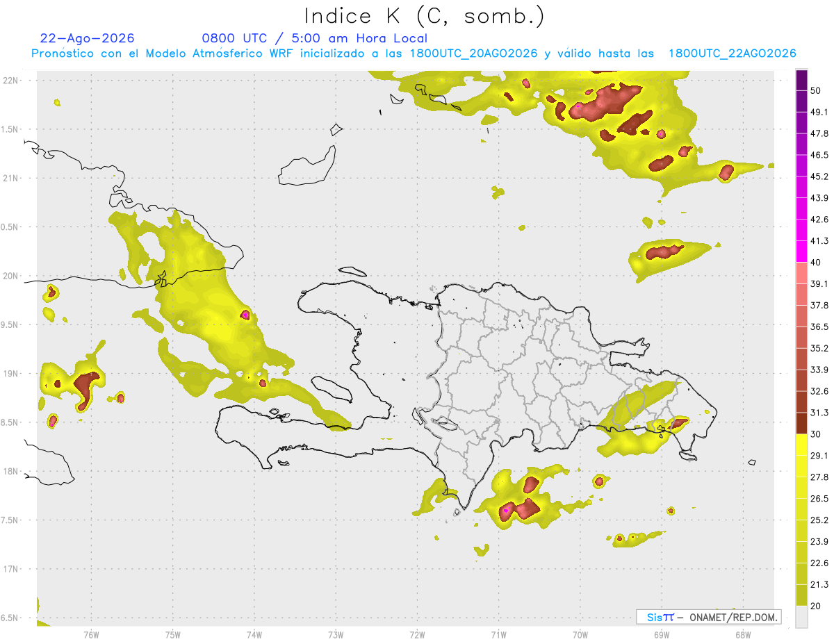Click the '69W' longitude label

point(661,635)
